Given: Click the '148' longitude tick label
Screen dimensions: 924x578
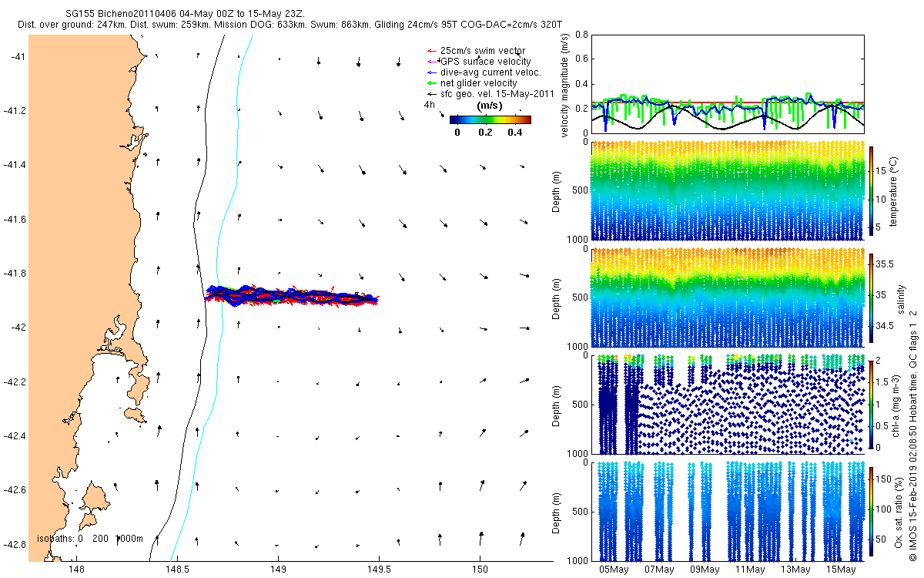Looking at the screenshot, I should click(75, 570).
